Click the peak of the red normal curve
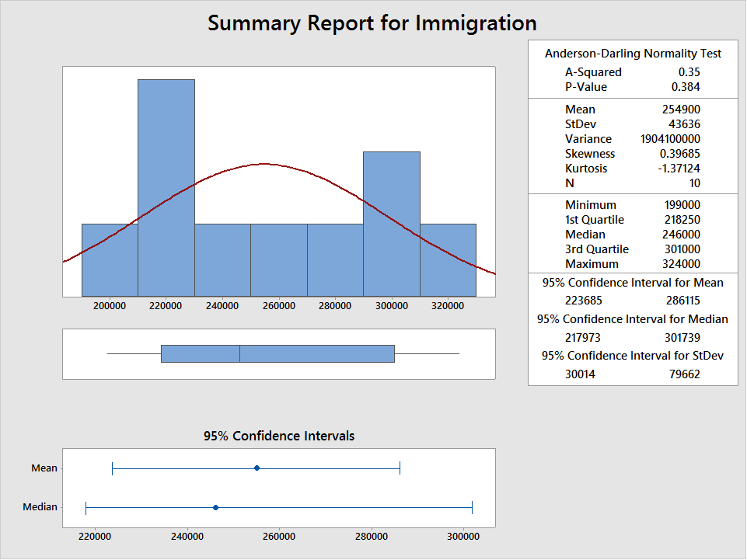 (264, 164)
